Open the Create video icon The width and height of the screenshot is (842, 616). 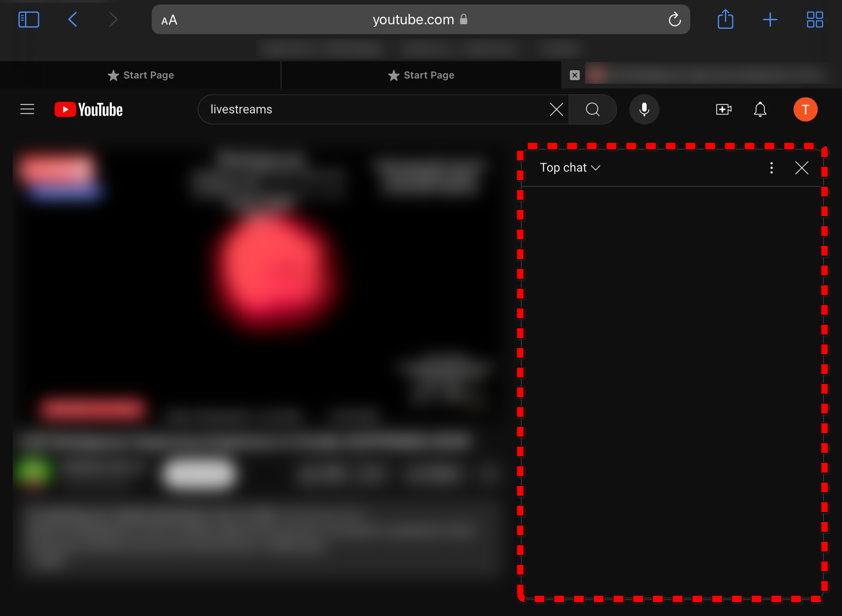[x=723, y=109]
